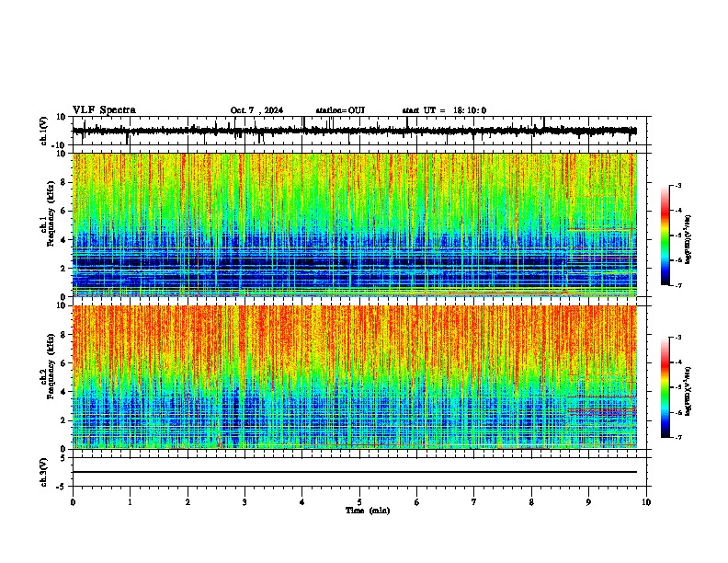Click the ch.1 color bar units label
728x563 pixels.
point(688,239)
